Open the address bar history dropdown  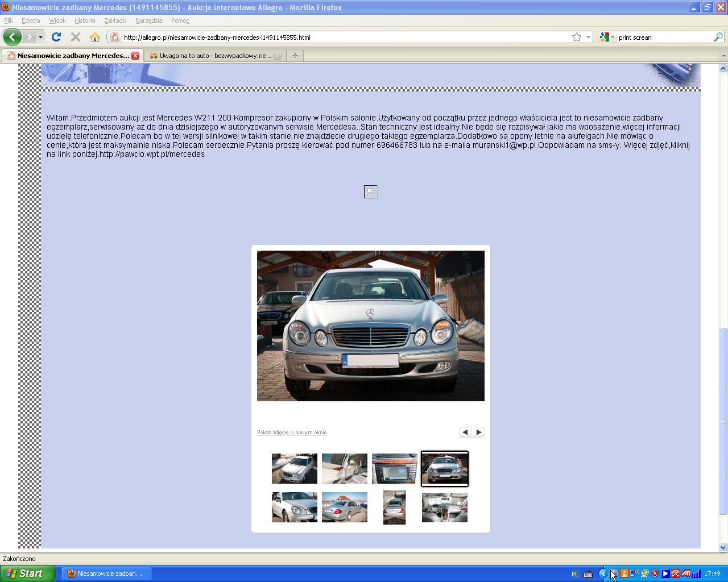[x=588, y=38]
